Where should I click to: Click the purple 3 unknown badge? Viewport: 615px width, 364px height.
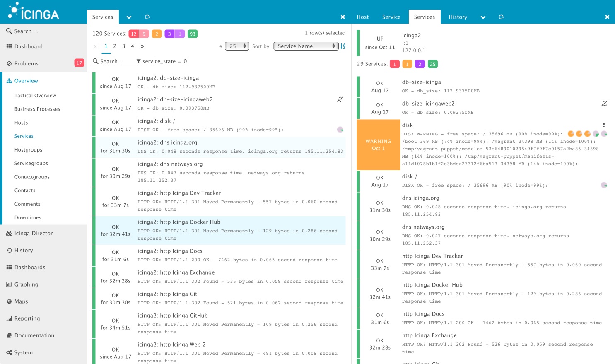pyautogui.click(x=169, y=34)
